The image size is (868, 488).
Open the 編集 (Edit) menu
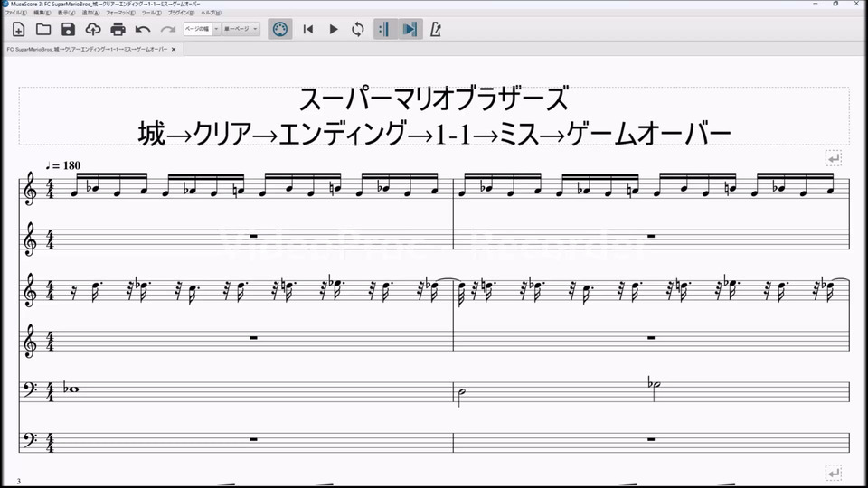tap(42, 13)
